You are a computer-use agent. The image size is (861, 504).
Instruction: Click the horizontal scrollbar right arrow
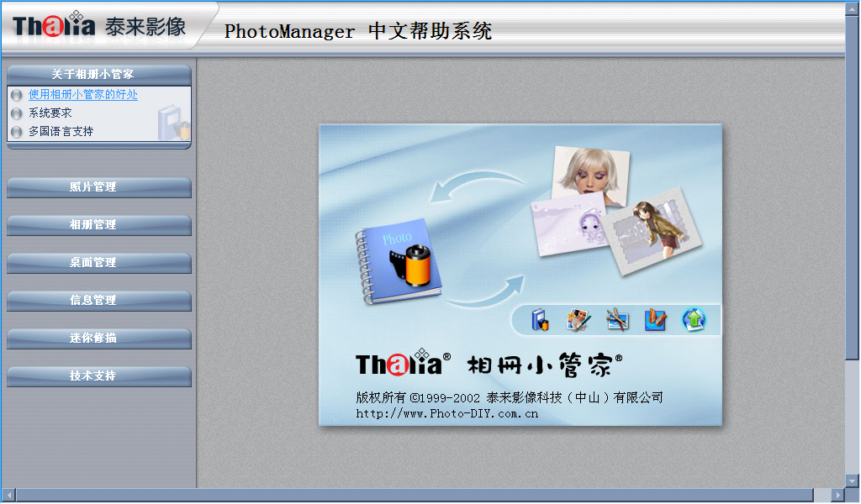coord(837,496)
